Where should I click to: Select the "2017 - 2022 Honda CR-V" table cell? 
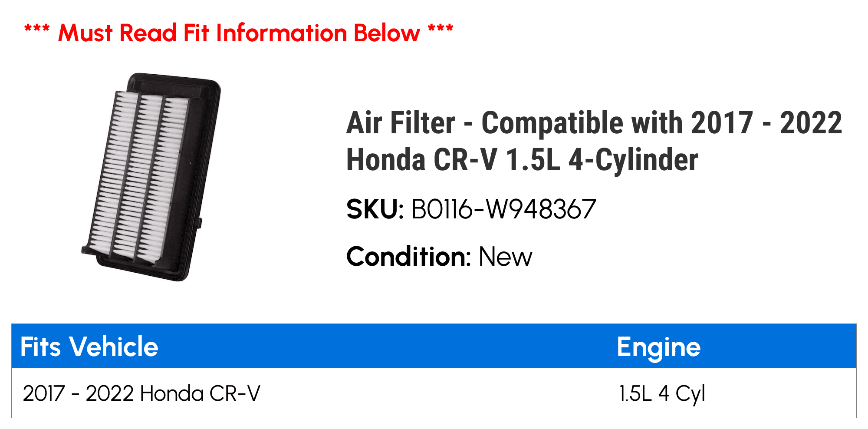(141, 393)
